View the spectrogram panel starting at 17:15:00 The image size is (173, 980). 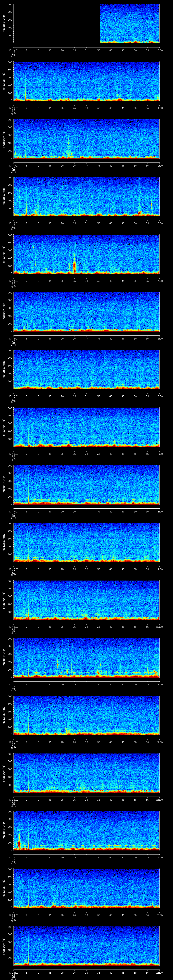87,369
